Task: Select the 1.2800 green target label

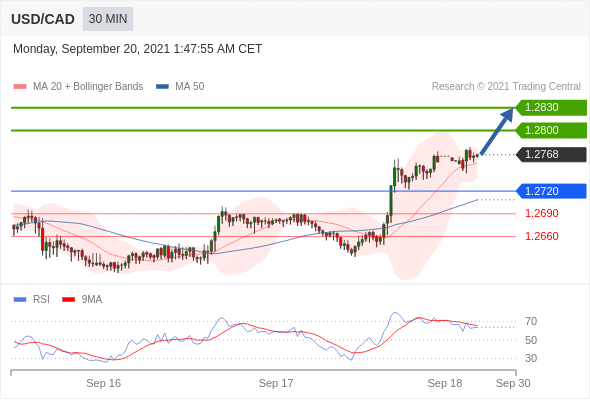Action: click(x=551, y=131)
